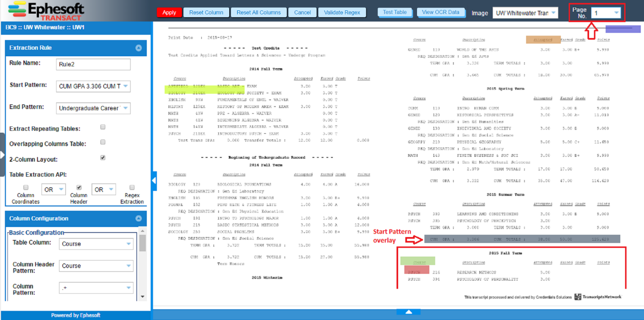644x320 pixels.
Task: Click into the Rule Name field
Action: (x=93, y=64)
